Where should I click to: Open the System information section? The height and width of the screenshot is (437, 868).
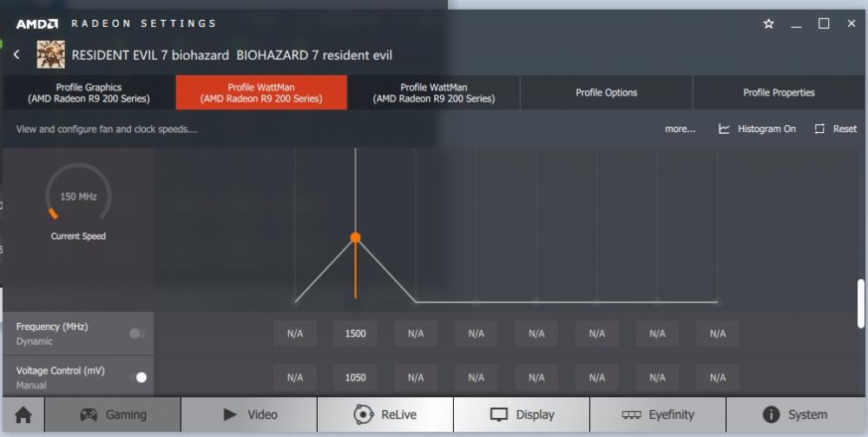(794, 415)
